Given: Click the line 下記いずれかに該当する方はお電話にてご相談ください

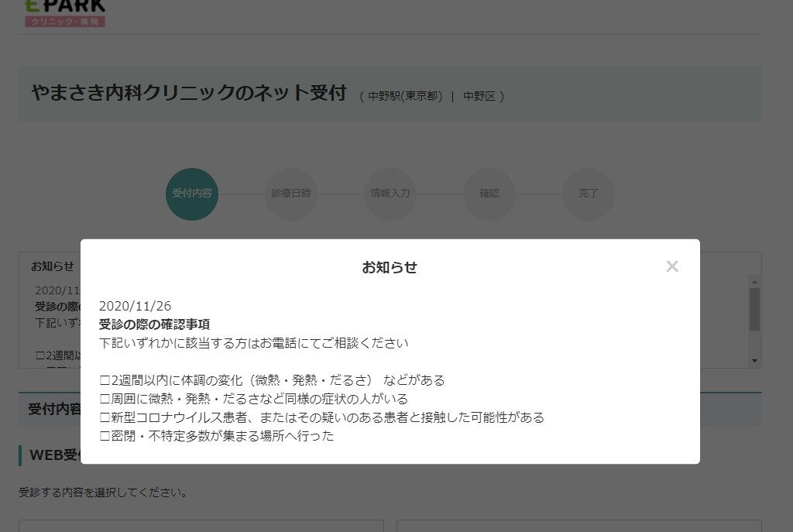Looking at the screenshot, I should 253,343.
